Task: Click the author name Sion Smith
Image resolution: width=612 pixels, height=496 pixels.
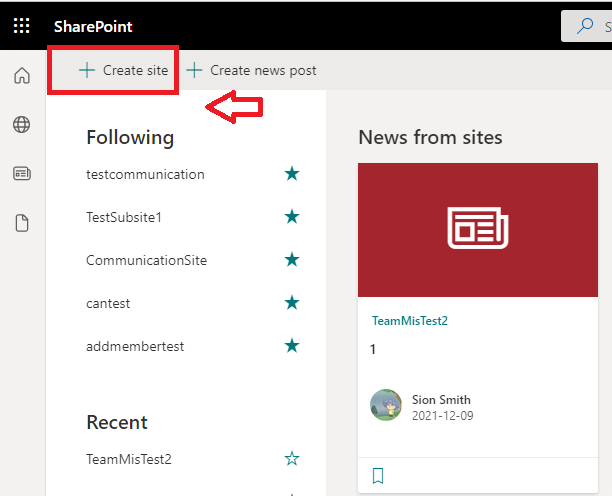Action: [441, 400]
